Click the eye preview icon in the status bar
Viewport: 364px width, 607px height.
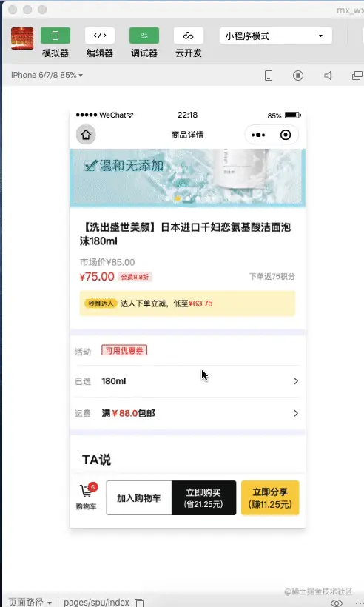coord(337,603)
